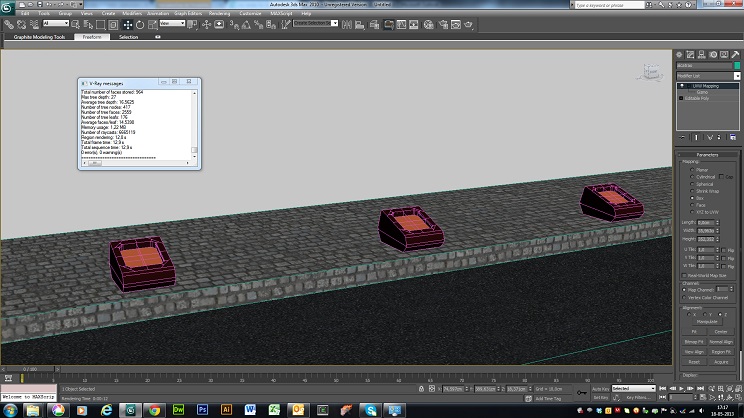
Task: Activate the Select Object tool
Action: (75, 24)
